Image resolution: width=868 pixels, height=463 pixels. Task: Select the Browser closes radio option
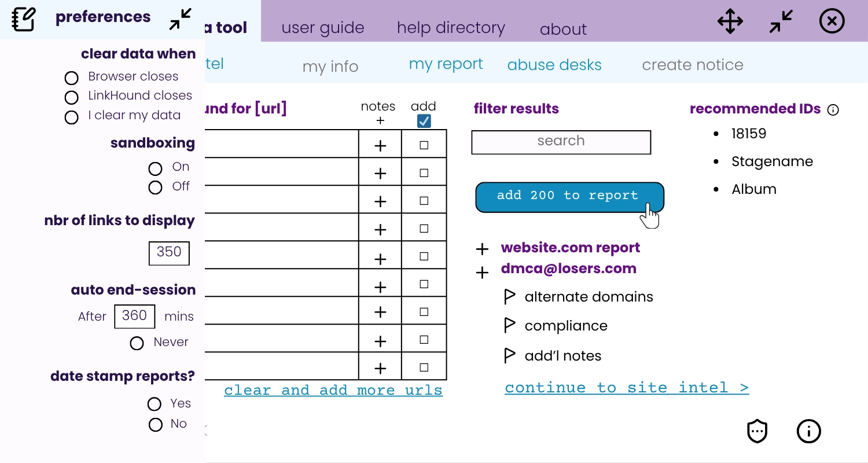point(71,78)
